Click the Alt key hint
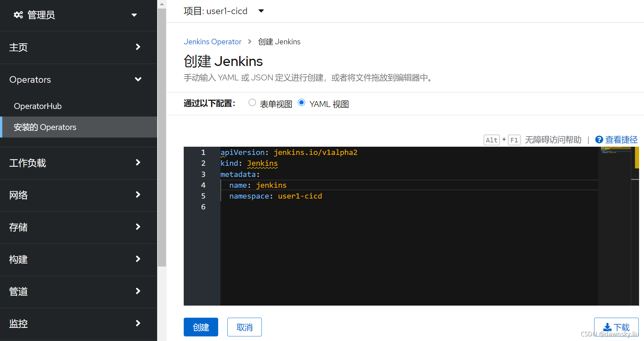 point(491,140)
